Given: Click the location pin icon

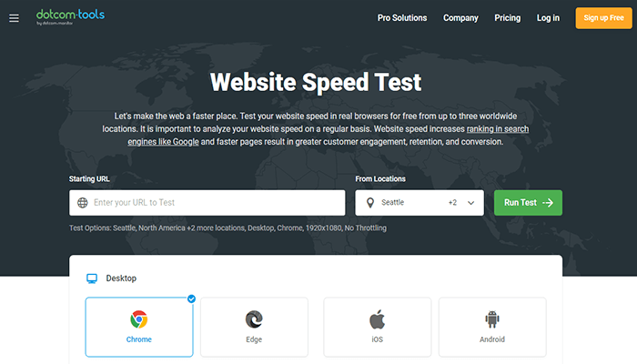Looking at the screenshot, I should coord(370,203).
